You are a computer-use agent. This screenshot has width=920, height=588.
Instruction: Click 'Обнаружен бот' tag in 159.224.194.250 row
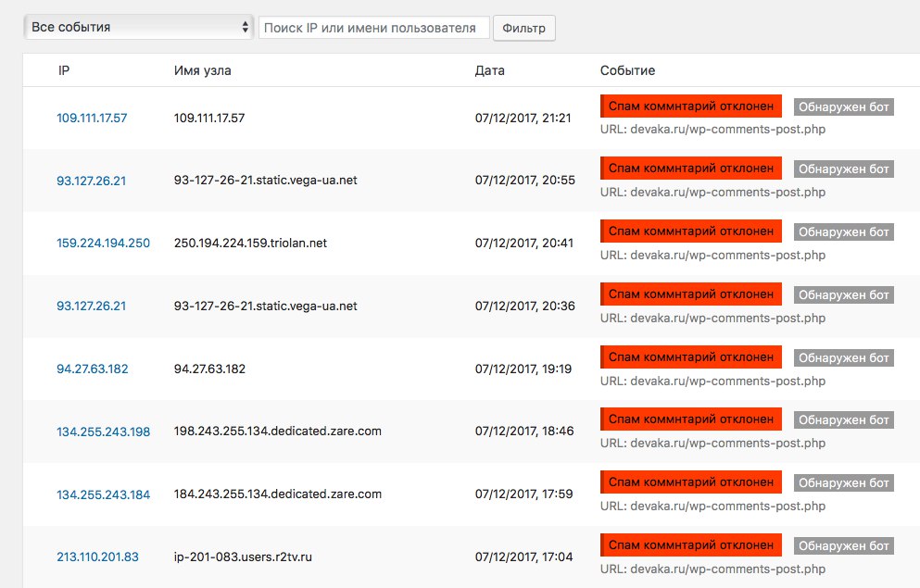point(844,232)
